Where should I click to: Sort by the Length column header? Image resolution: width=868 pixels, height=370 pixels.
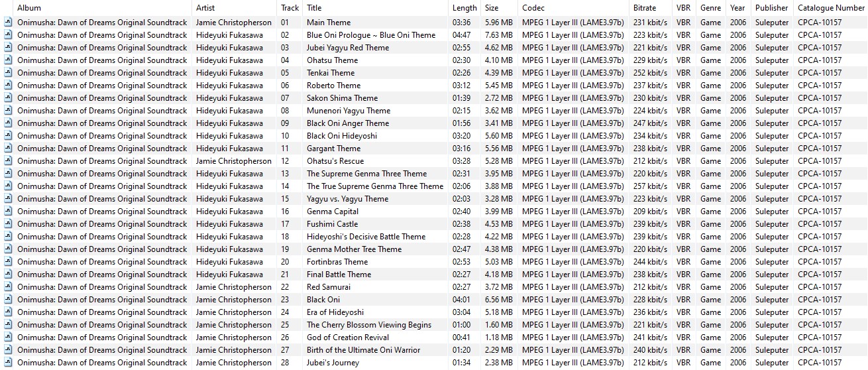coord(464,8)
